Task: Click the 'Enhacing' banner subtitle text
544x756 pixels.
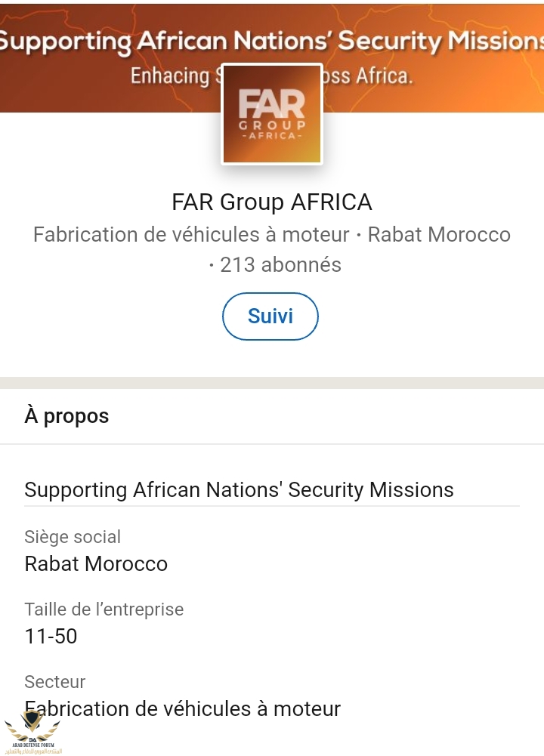Action: [x=169, y=76]
